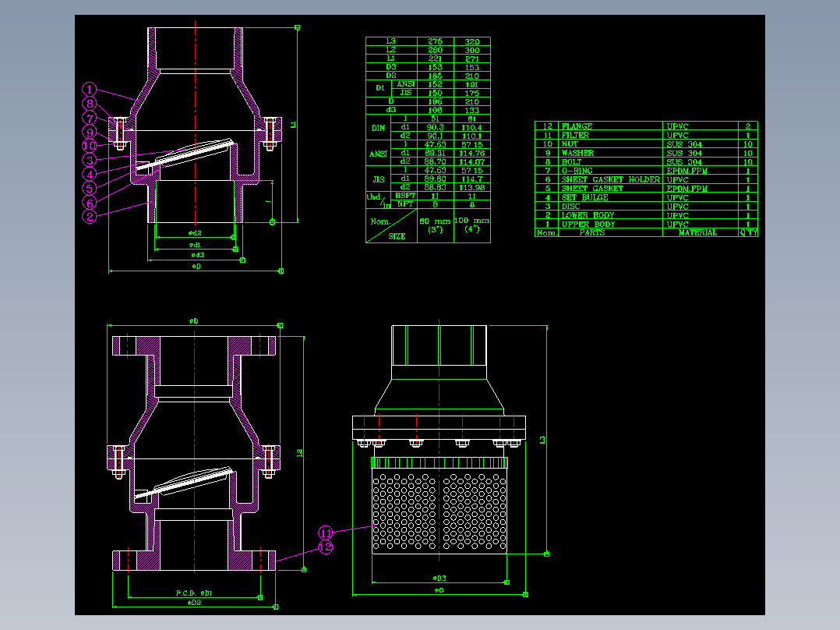This screenshot has height=630, width=840.
Task: Click the value 108 in the d3 row
Action: [435, 110]
